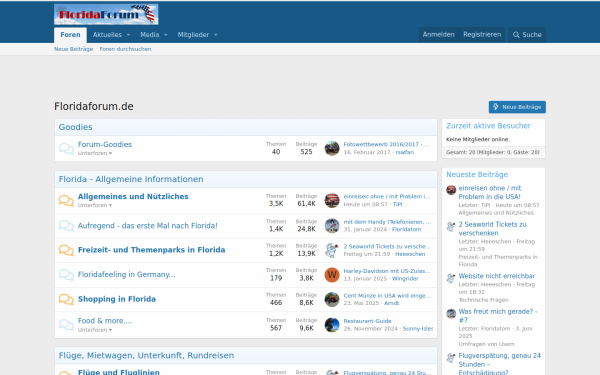Open sidebar post 'Was freut mich gerade? - #7'
Screen dimensions: 600x375
[x=498, y=316]
